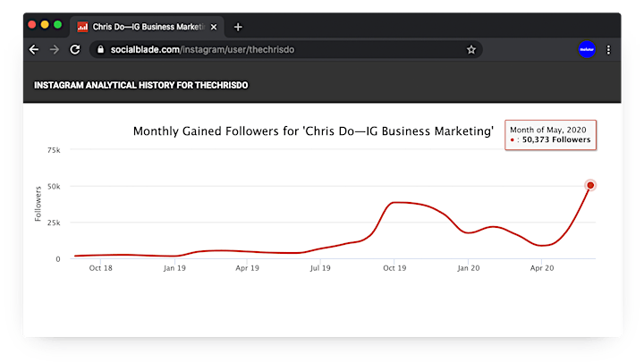Screen dimensions: 644x362
Task: Click the 50,373 Followers value in tooltip
Action: pyautogui.click(x=556, y=140)
